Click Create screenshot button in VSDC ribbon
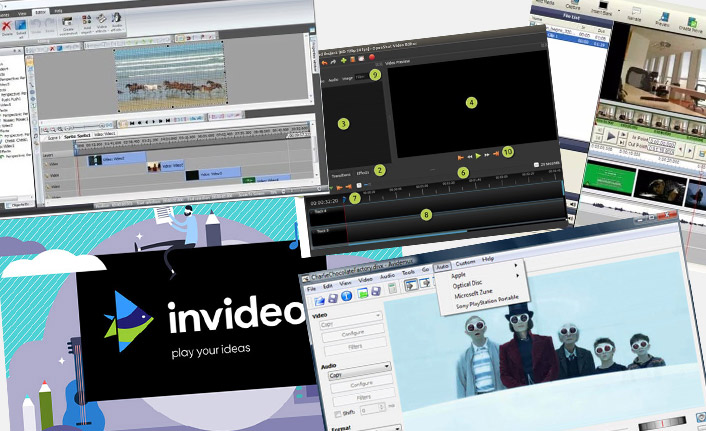The width and height of the screenshot is (706, 431). (68, 26)
